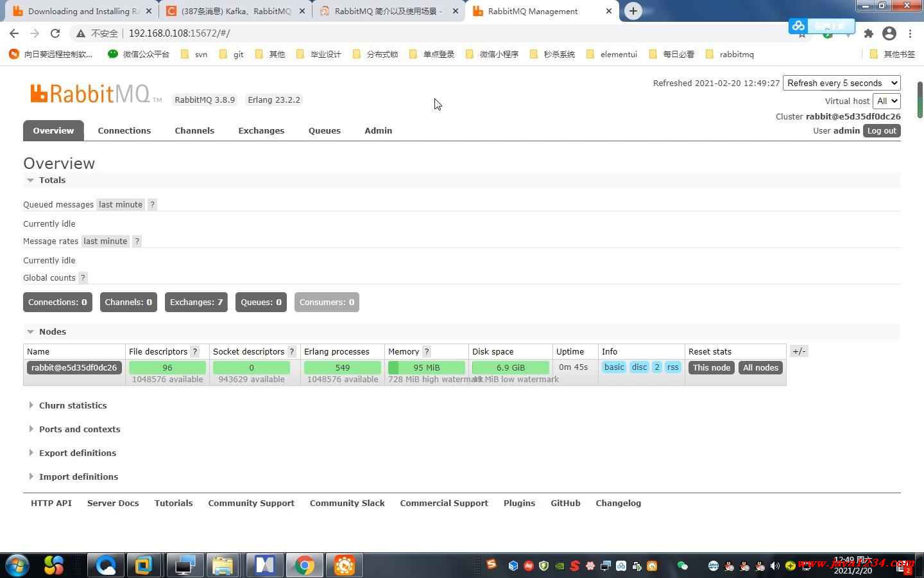Click browser forward arrow
The height and width of the screenshot is (578, 924).
coord(35,33)
